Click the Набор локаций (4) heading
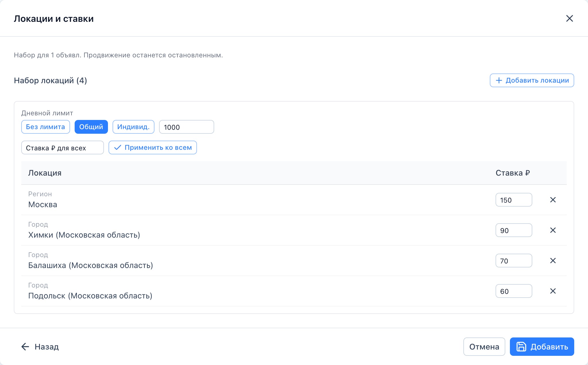 51,80
